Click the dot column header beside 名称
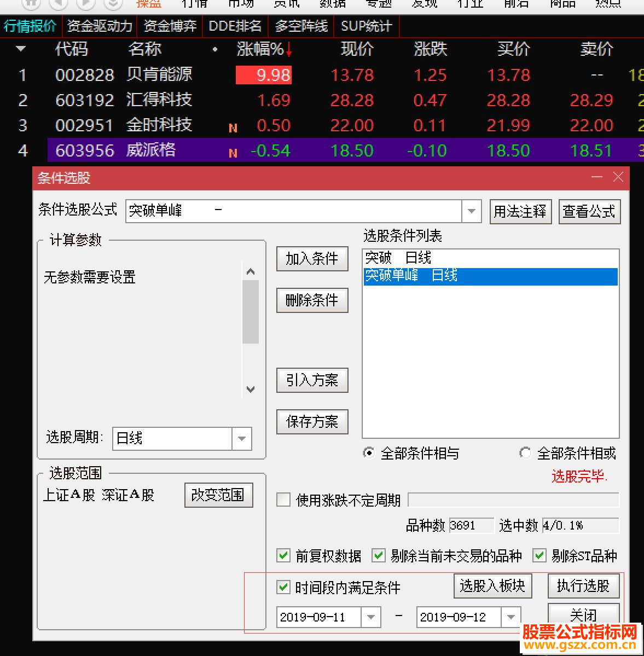644x656 pixels. (x=214, y=49)
